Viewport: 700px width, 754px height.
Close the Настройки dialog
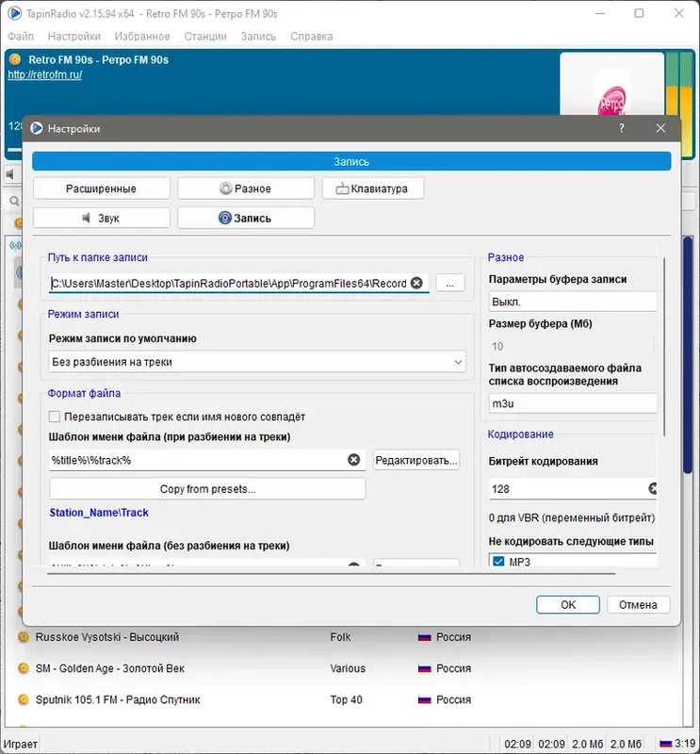pyautogui.click(x=660, y=128)
